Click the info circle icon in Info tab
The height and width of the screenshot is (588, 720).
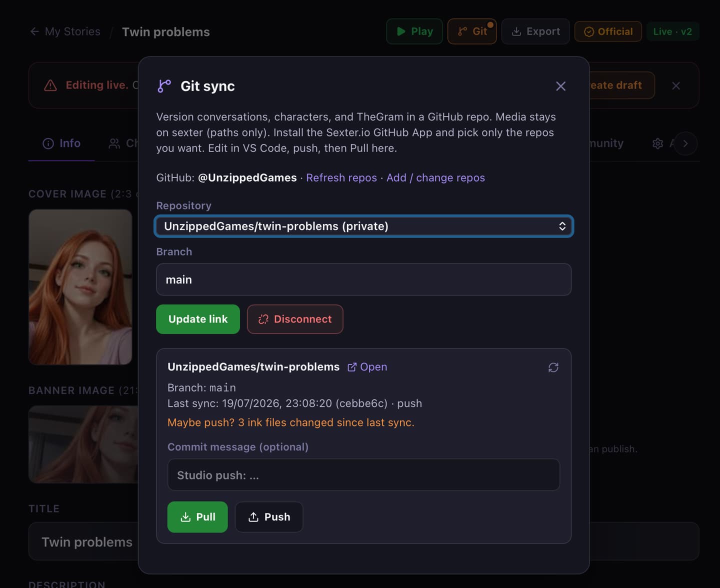(48, 143)
